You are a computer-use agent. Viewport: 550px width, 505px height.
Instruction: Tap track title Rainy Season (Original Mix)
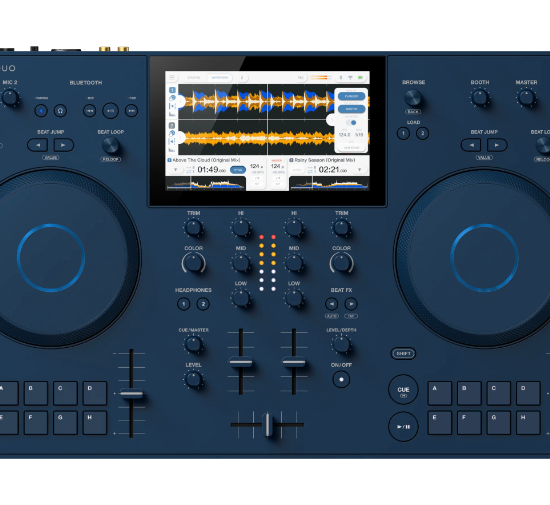[x=325, y=160]
